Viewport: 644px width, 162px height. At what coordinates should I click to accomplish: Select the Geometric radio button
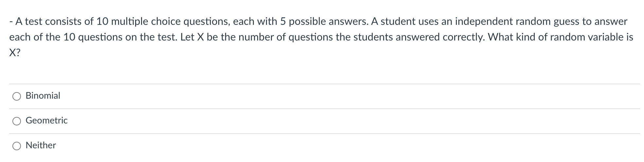point(17,121)
